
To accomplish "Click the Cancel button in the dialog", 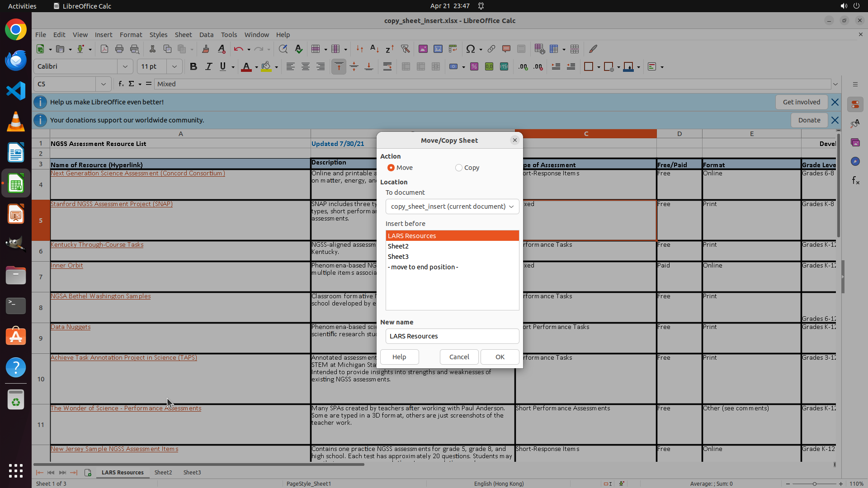I will [459, 357].
